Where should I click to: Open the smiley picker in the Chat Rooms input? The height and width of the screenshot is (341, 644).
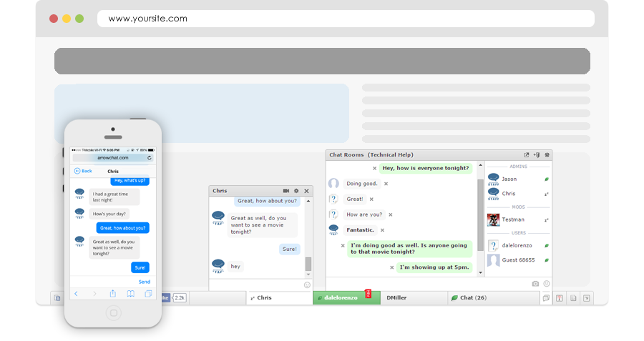pyautogui.click(x=547, y=284)
